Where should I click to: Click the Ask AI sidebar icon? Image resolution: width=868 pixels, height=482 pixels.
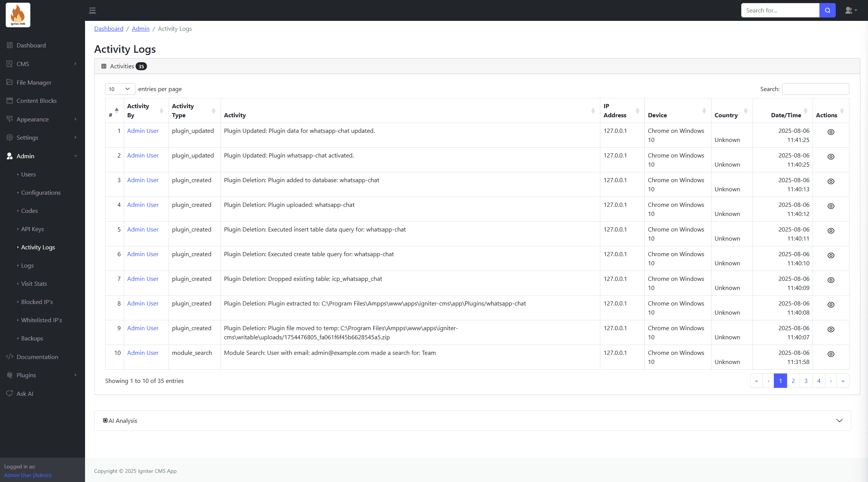coord(10,394)
